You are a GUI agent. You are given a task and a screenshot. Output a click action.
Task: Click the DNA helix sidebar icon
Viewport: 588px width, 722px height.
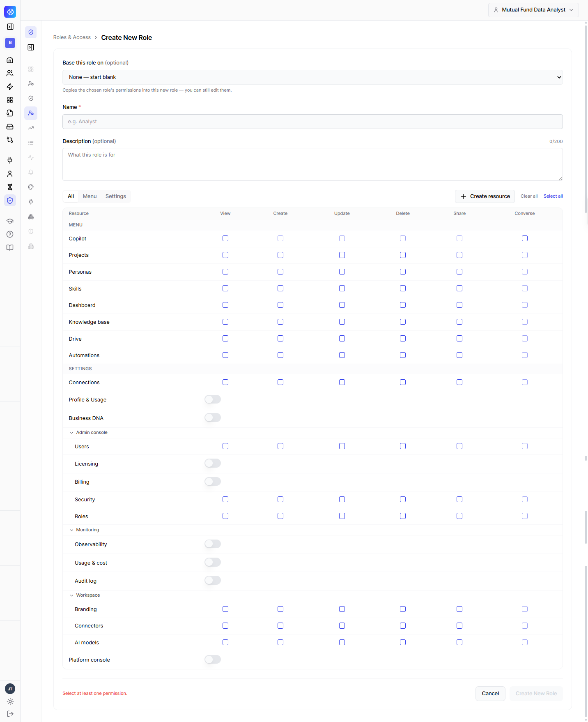tap(10, 187)
